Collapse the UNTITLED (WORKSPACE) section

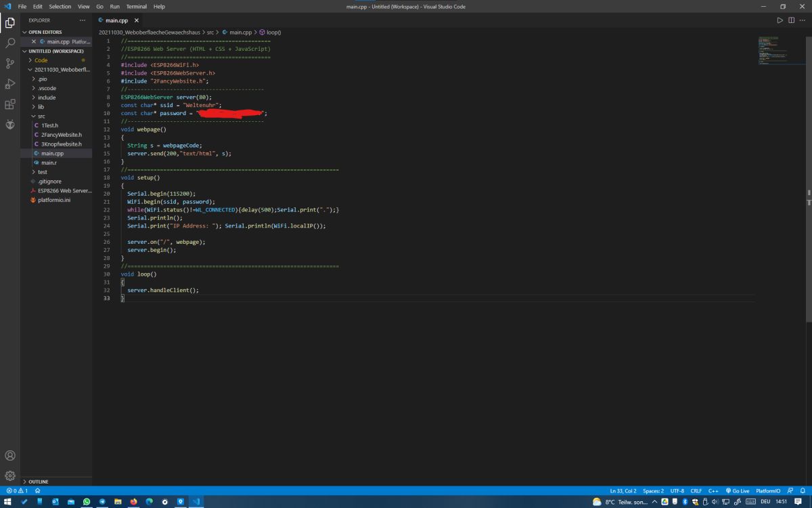pyautogui.click(x=56, y=51)
